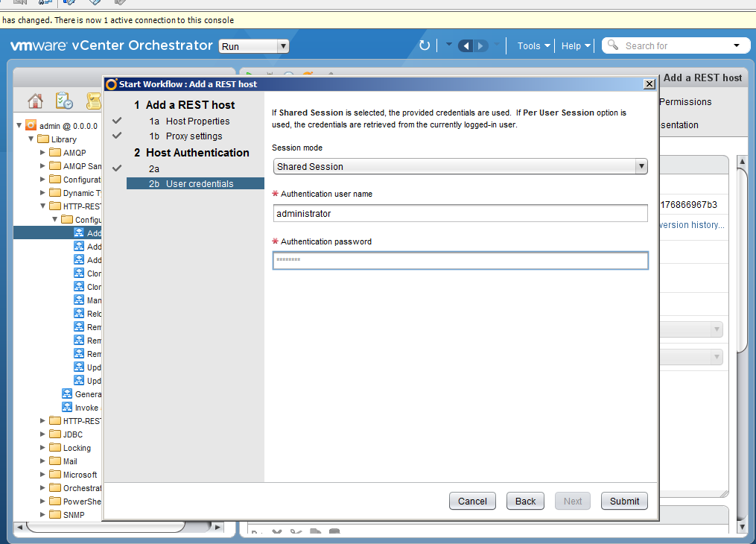The height and width of the screenshot is (544, 756).
Task: Select the Relo workflow icon
Action: [x=79, y=314]
